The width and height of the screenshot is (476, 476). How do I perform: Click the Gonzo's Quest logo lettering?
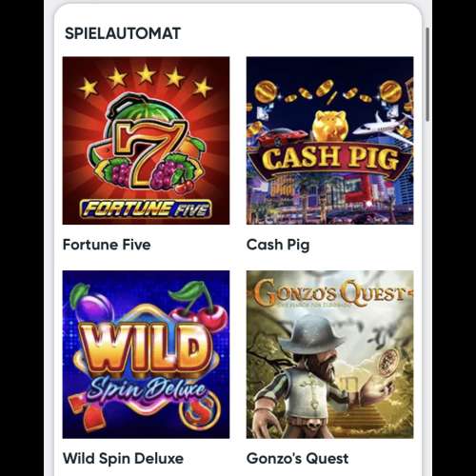click(x=330, y=292)
